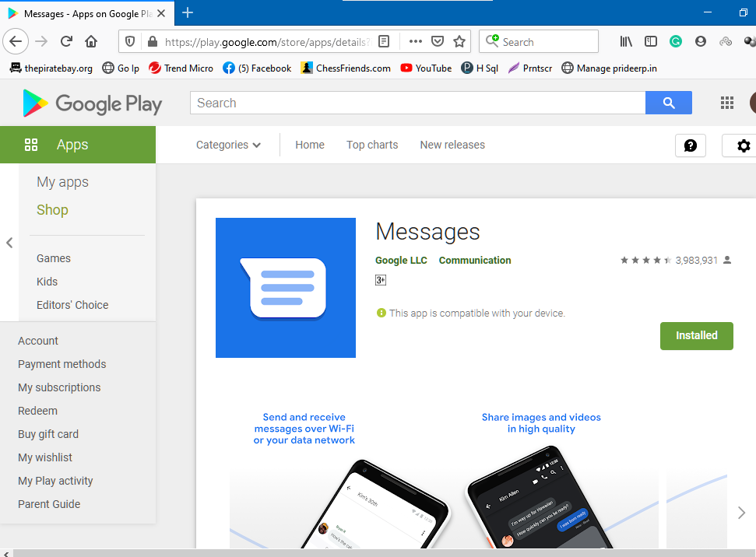756x557 pixels.
Task: Click the Google Play logo
Action: [92, 103]
